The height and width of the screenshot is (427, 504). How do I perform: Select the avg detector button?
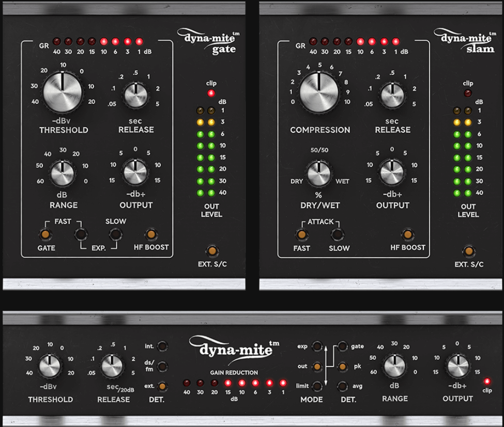tap(343, 386)
